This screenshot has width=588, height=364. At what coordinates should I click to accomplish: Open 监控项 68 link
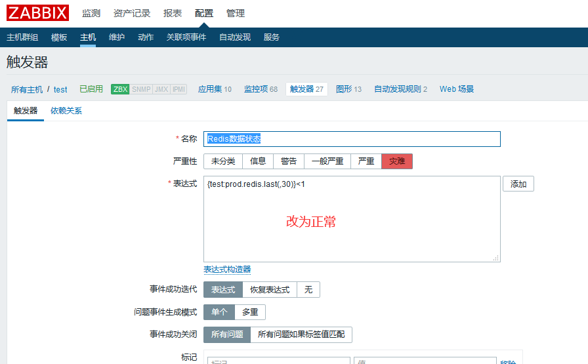[261, 89]
